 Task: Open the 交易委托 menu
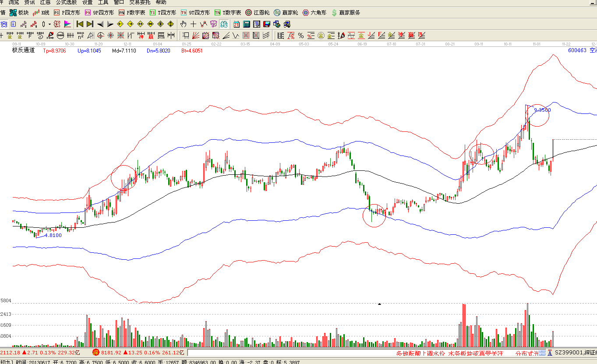click(x=139, y=2)
